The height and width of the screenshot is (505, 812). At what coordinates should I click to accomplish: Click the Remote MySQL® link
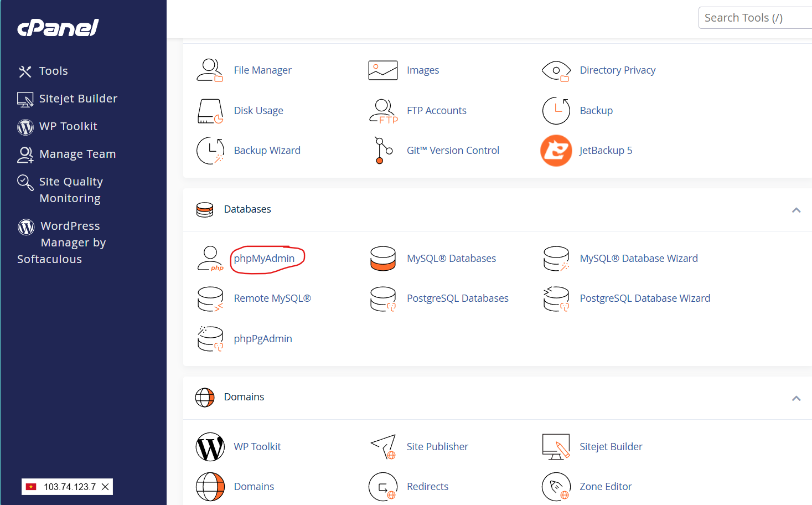(x=272, y=298)
